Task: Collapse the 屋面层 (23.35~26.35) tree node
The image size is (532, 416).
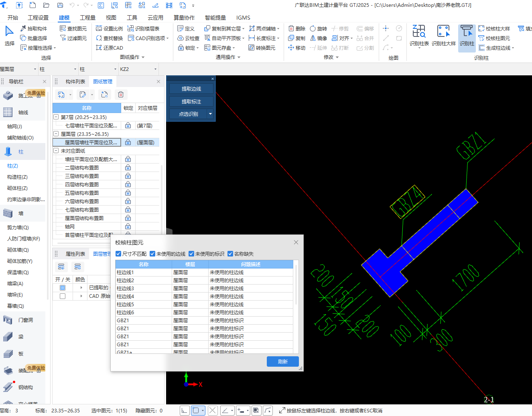Action: [x=56, y=134]
